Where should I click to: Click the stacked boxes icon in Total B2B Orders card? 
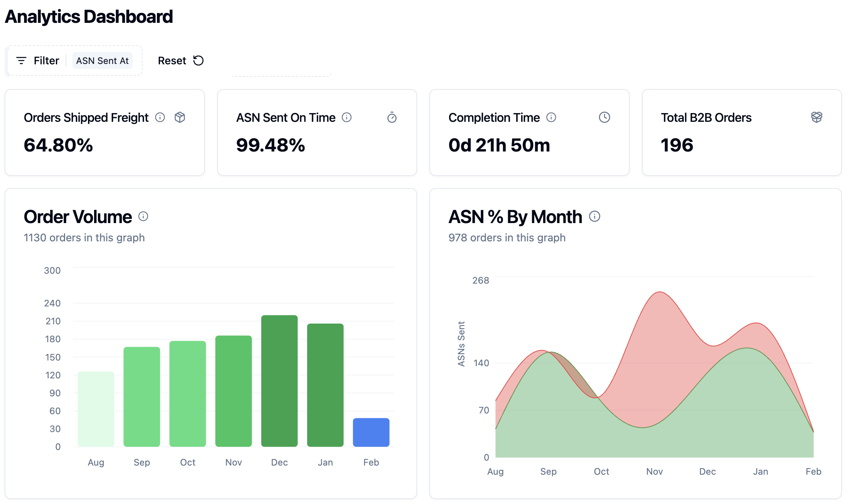[817, 117]
